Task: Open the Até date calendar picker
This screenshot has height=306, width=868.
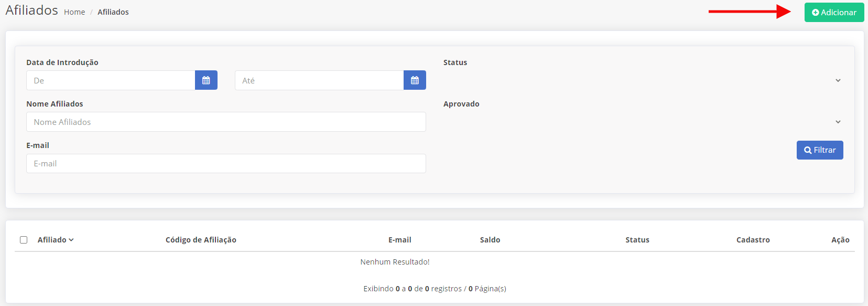Action: (415, 80)
